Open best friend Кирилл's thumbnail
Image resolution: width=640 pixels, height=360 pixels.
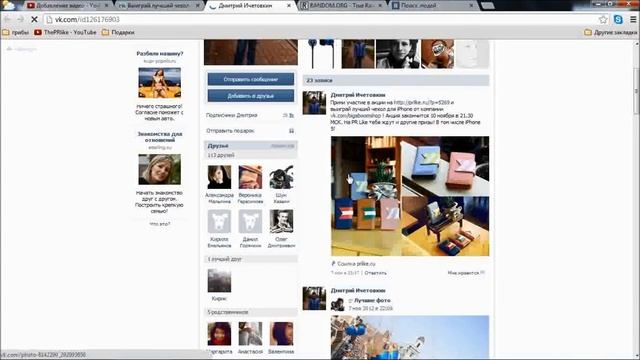pyautogui.click(x=219, y=280)
